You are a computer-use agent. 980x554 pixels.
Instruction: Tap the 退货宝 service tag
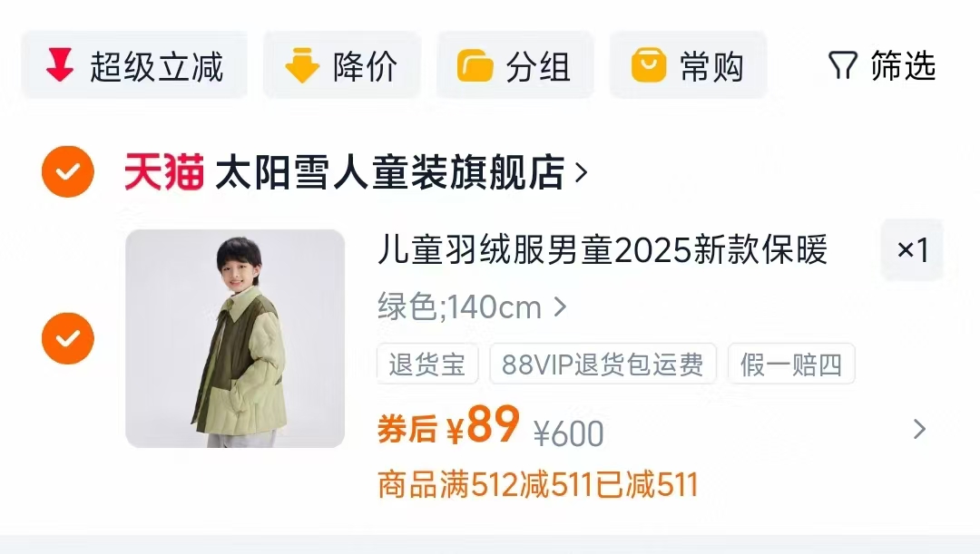(427, 364)
